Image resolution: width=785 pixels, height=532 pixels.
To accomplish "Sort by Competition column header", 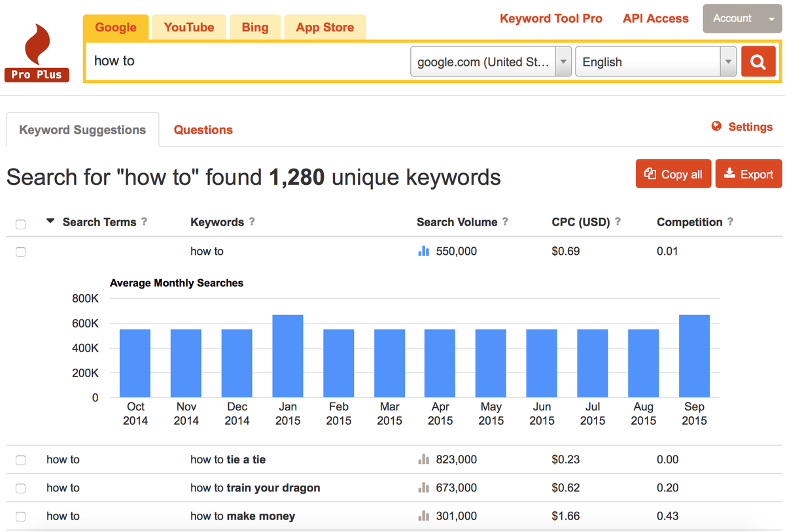I will [689, 222].
